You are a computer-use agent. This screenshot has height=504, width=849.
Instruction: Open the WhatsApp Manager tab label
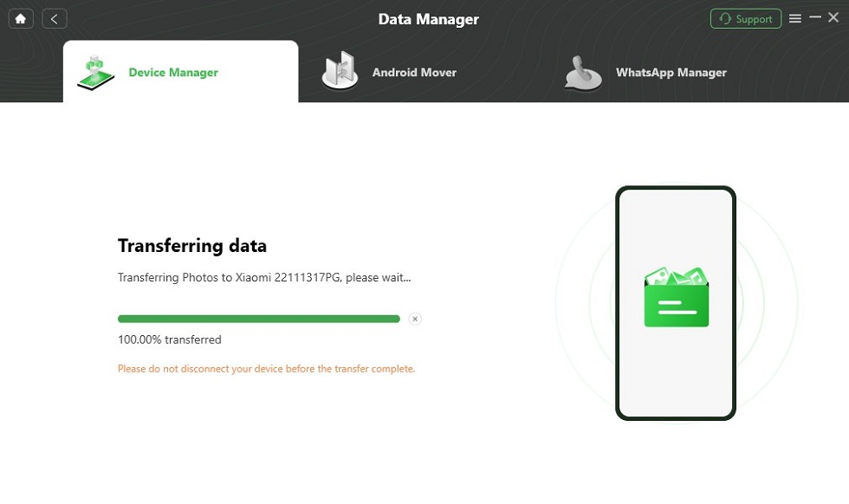coord(671,73)
